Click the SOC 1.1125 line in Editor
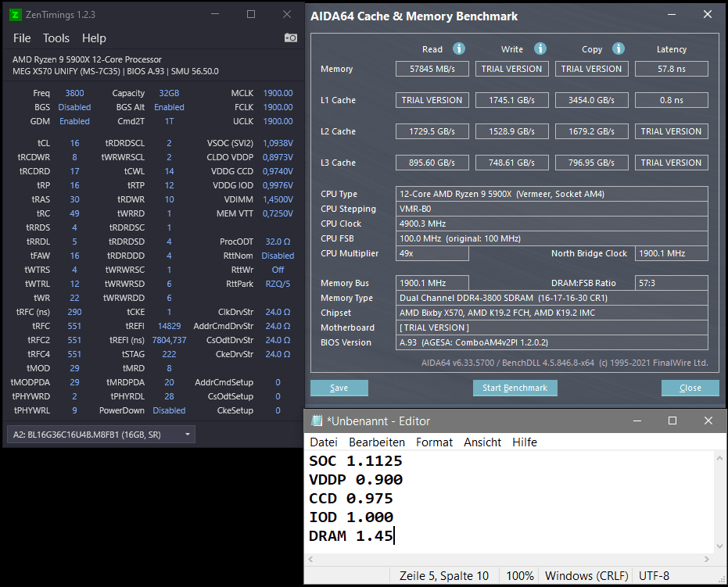The image size is (728, 587). coord(356,461)
